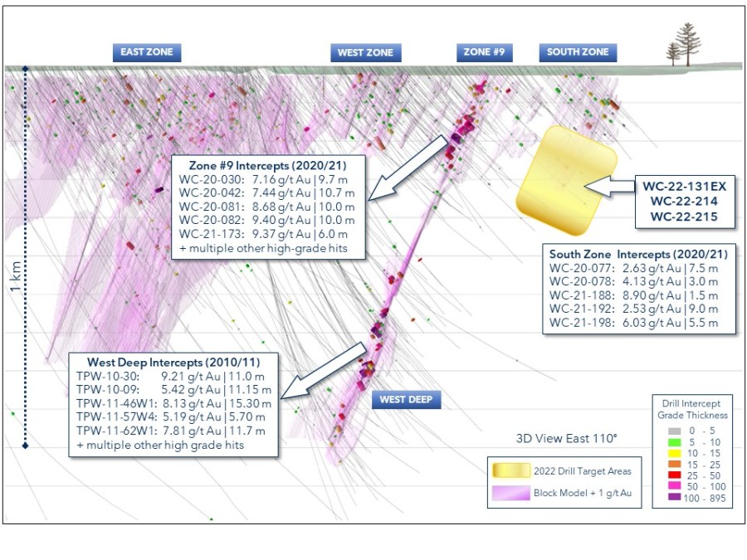Screen dimensions: 747x560
Task: Click the pine trees illustration
Action: coord(684,45)
